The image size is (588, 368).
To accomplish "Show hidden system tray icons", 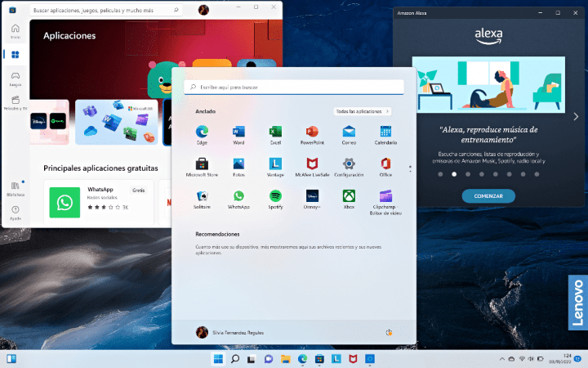I will click(501, 359).
